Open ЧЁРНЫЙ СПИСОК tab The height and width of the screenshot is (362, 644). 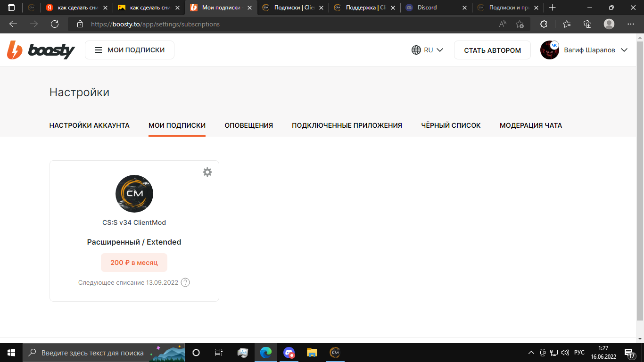451,125
